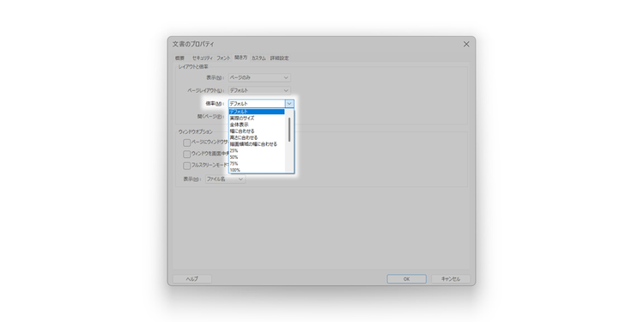The height and width of the screenshot is (322, 644).
Task: Click the ヘルプ button
Action: tap(192, 279)
